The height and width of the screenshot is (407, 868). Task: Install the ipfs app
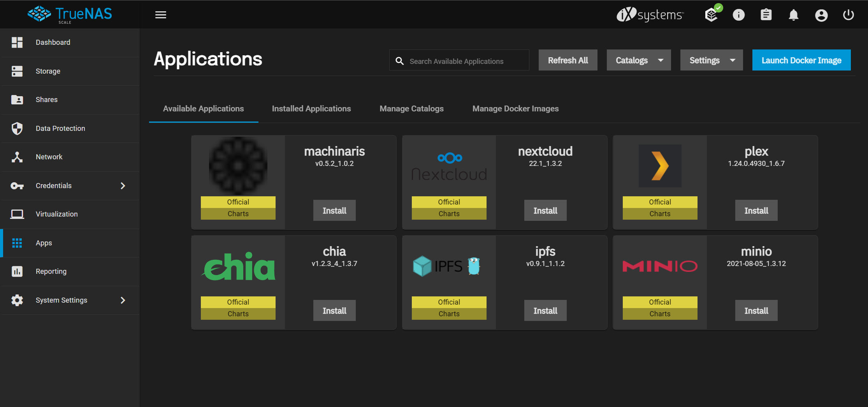click(545, 310)
